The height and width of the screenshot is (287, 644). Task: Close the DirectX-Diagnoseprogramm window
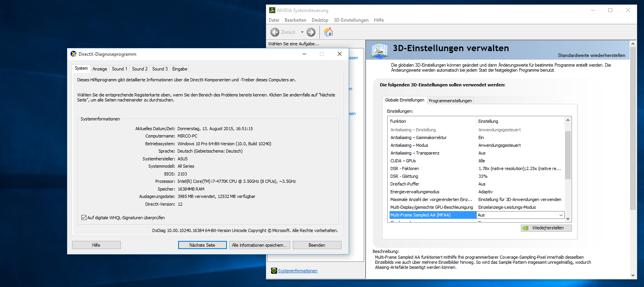tap(340, 54)
